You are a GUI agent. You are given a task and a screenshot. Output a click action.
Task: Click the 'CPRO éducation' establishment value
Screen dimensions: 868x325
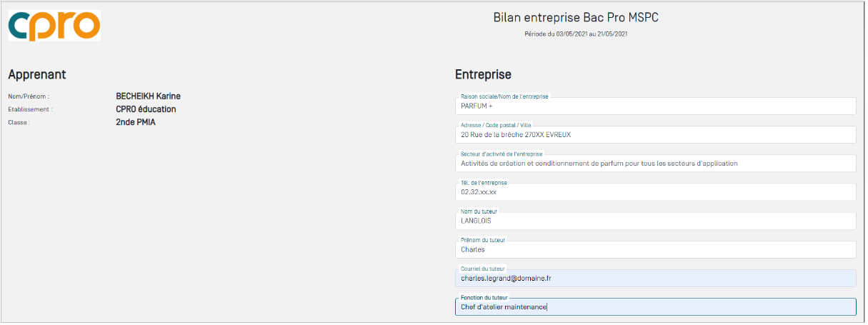point(146,109)
